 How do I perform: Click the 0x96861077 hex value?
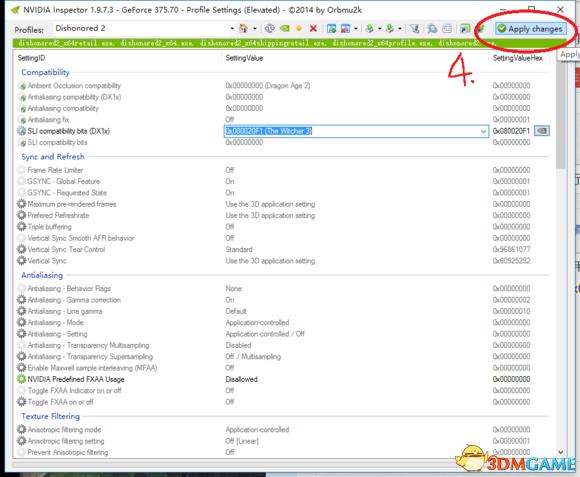511,249
